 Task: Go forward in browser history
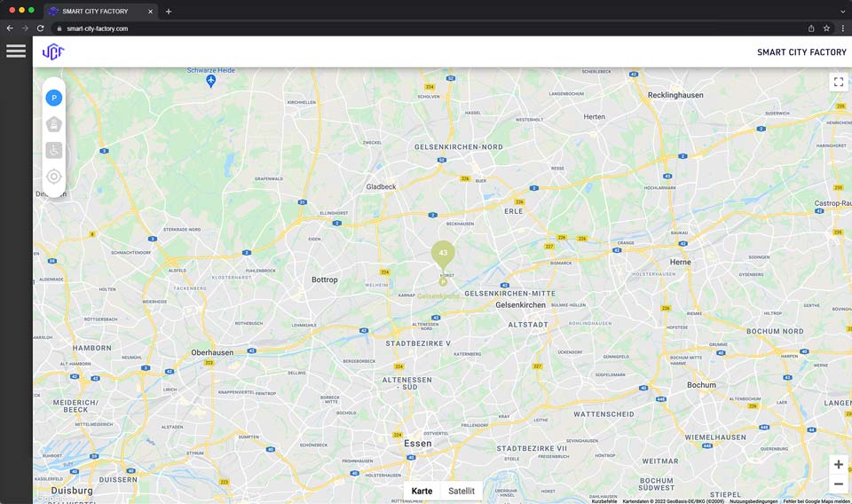25,28
